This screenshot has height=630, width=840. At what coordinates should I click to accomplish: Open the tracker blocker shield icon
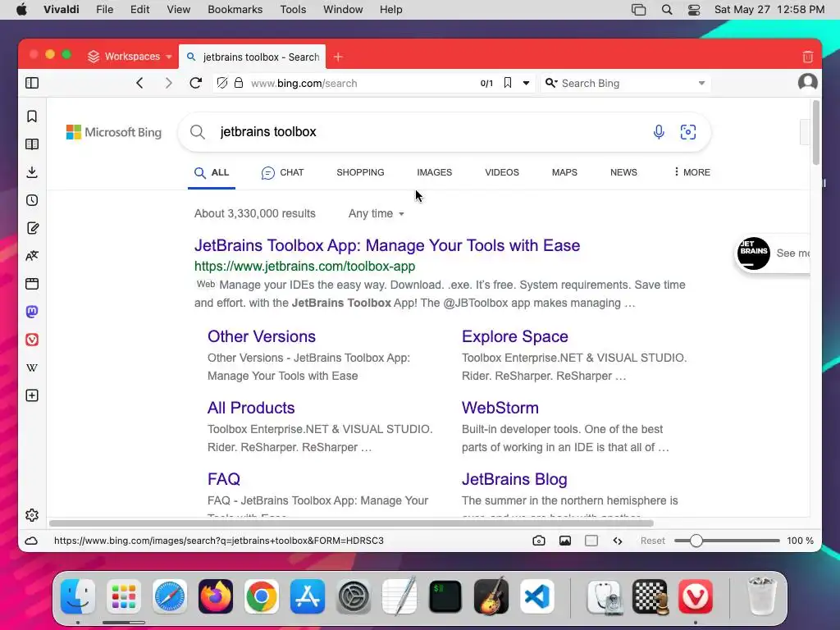click(x=222, y=83)
